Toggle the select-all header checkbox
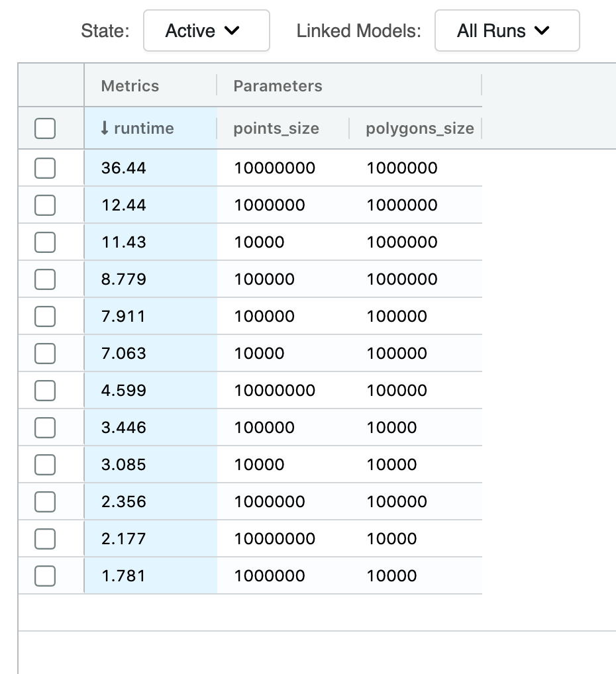616x674 pixels. tap(45, 128)
